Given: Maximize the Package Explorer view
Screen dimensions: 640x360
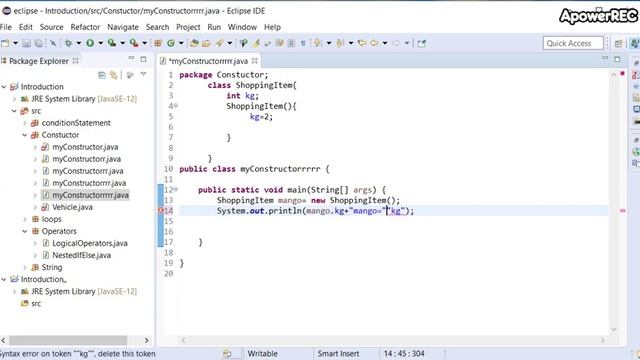Looking at the screenshot, I should (x=143, y=59).
